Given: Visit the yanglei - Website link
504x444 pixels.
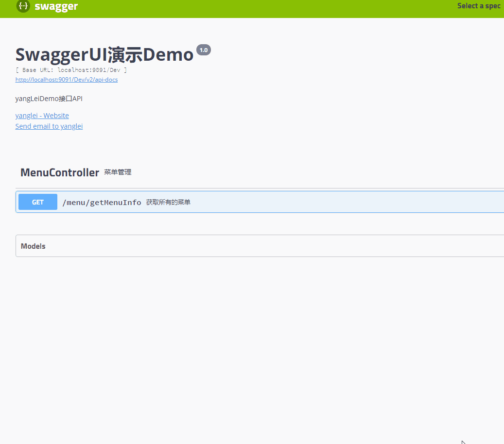Looking at the screenshot, I should point(42,116).
